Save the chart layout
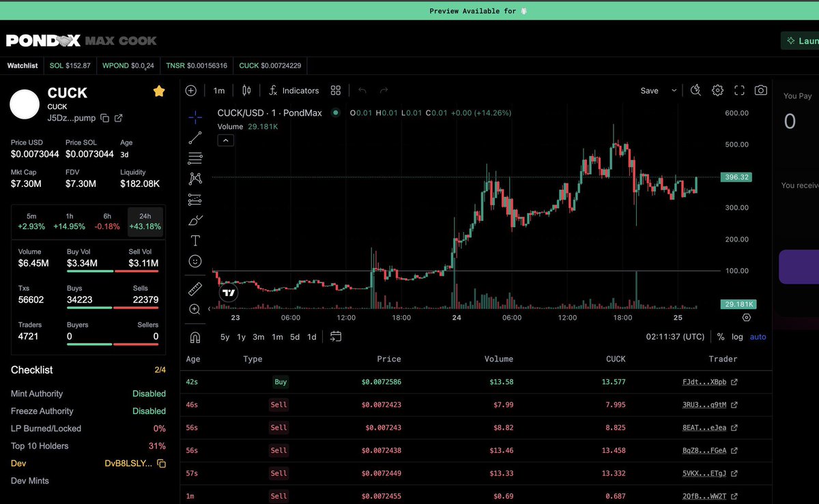 tap(649, 91)
